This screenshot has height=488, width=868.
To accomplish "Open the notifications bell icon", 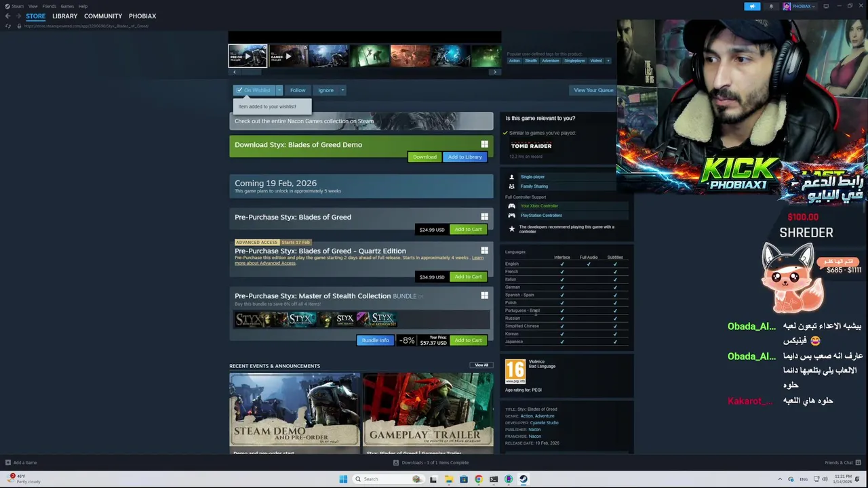I will pyautogui.click(x=771, y=6).
